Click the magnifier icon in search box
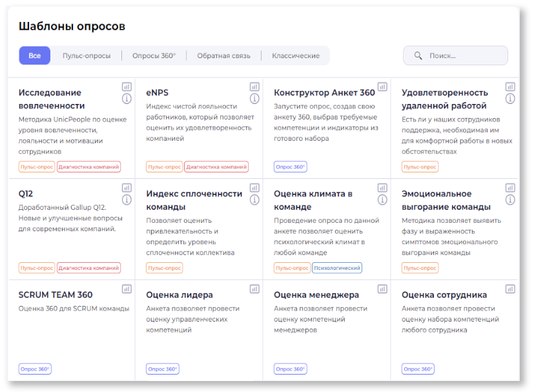 tap(418, 56)
